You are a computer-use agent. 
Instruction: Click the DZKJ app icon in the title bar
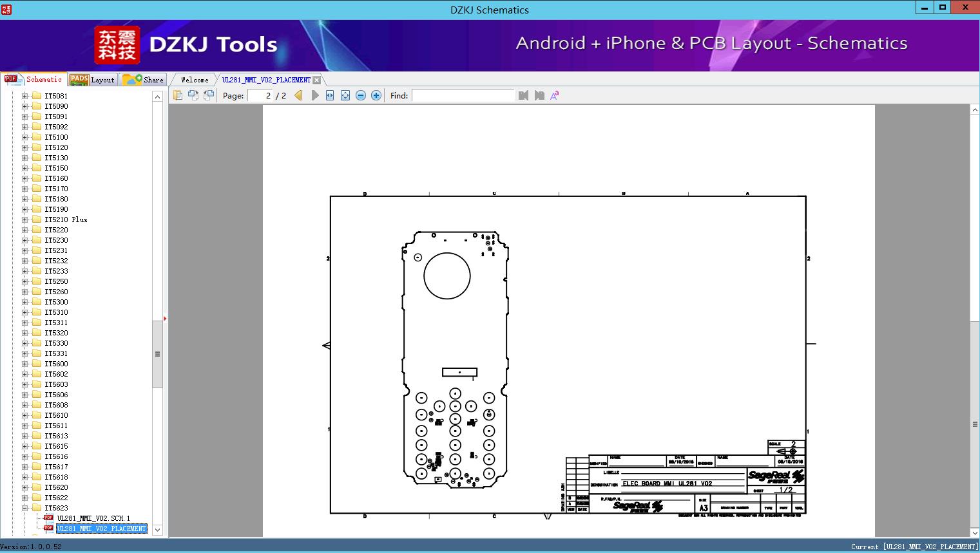click(x=6, y=9)
